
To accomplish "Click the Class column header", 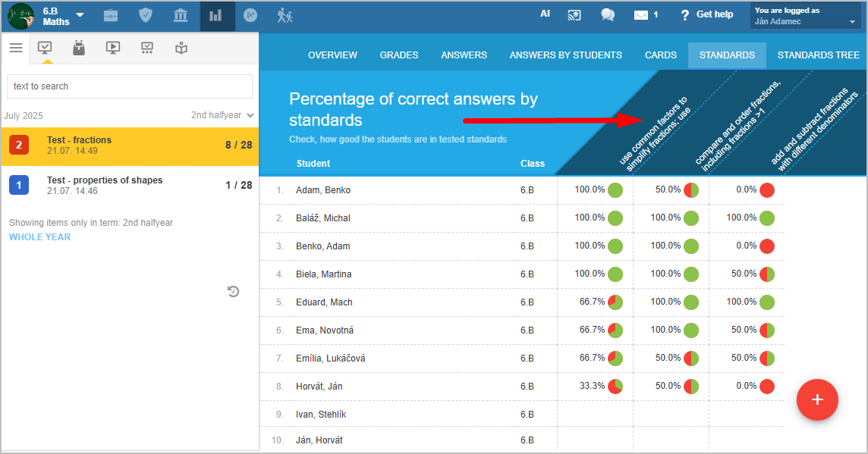I will tap(533, 164).
